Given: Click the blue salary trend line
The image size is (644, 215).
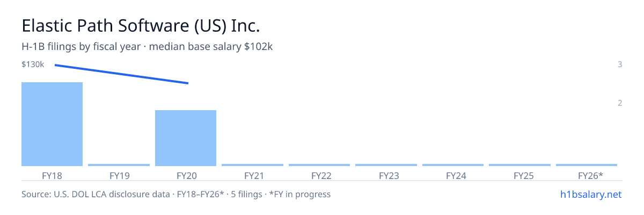Looking at the screenshot, I should tap(121, 74).
